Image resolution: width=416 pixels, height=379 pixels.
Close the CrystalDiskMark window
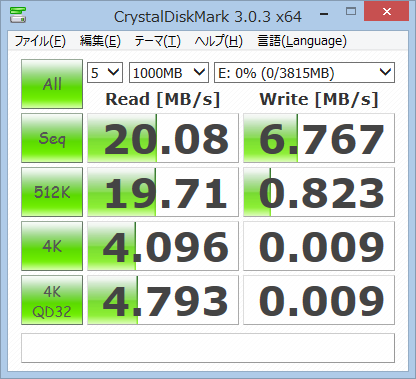click(387, 12)
